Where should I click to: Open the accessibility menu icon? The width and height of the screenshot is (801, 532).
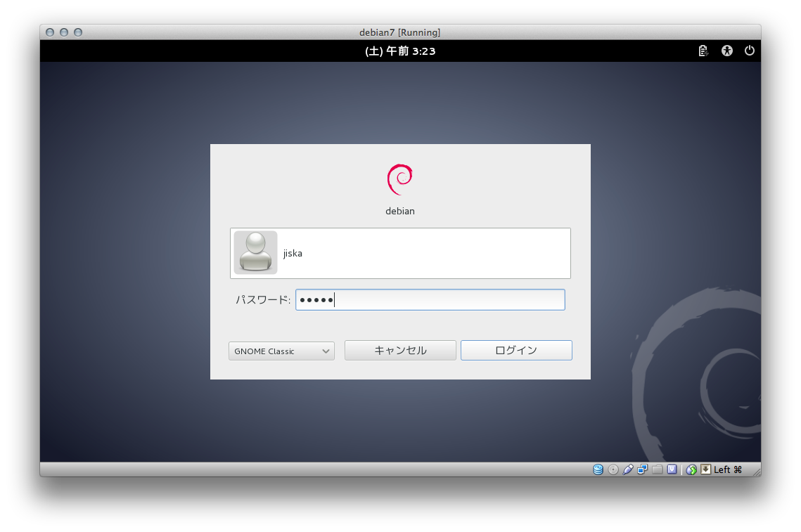[727, 51]
